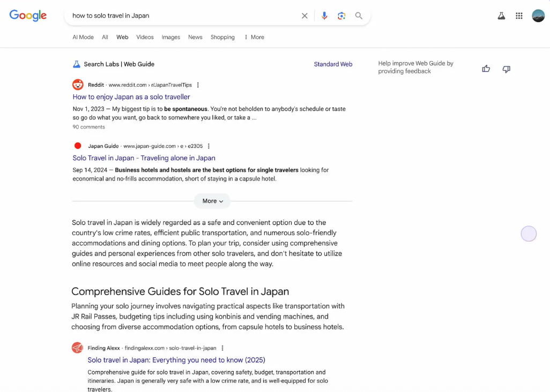
Task: Click the '90 comments' text
Action: tap(89, 127)
